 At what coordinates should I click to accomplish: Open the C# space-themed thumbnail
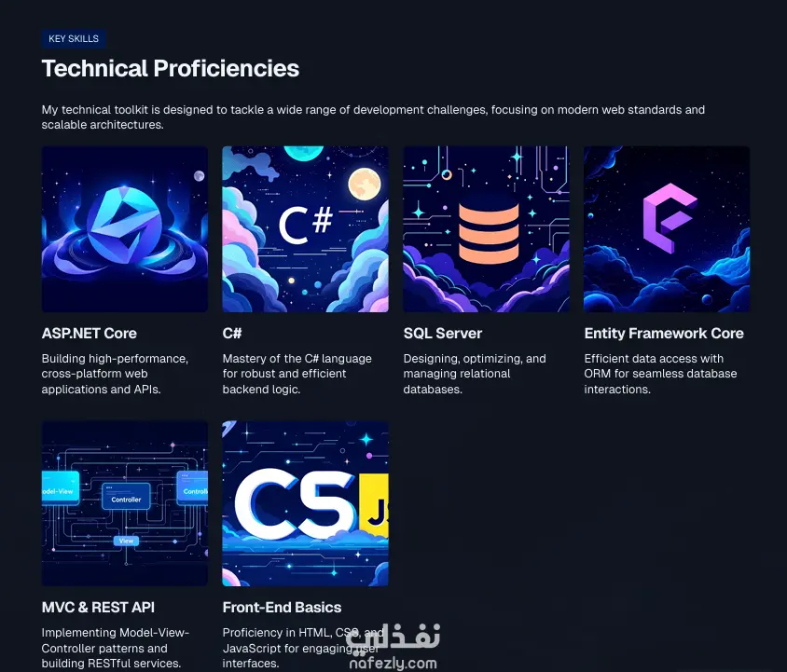pyautogui.click(x=305, y=229)
